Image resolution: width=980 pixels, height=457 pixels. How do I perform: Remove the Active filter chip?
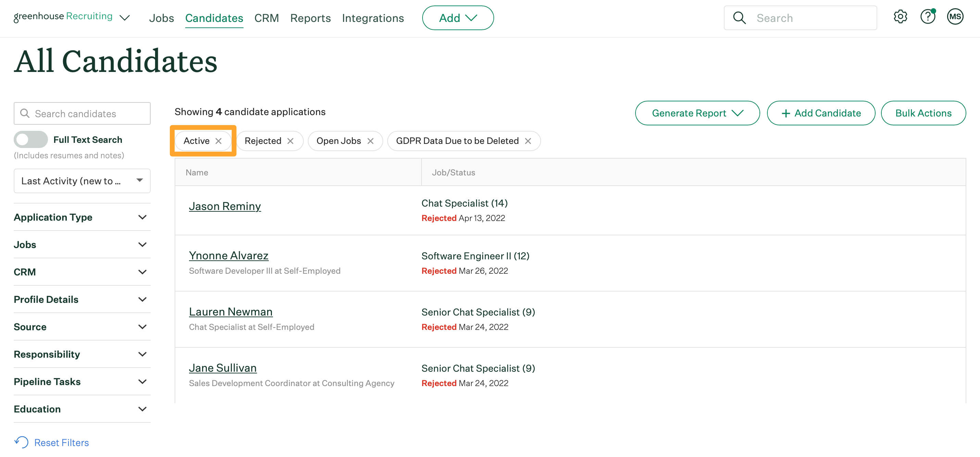[218, 141]
